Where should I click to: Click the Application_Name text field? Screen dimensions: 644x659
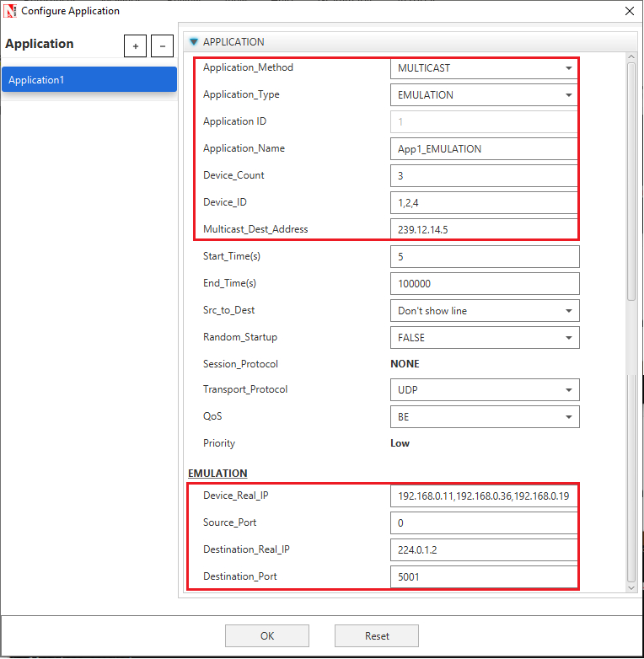pos(484,149)
